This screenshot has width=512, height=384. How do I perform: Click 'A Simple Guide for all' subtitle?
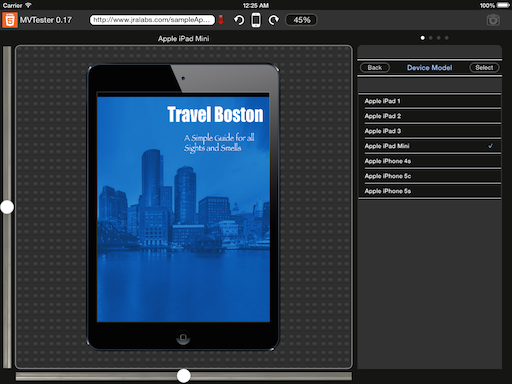219,137
